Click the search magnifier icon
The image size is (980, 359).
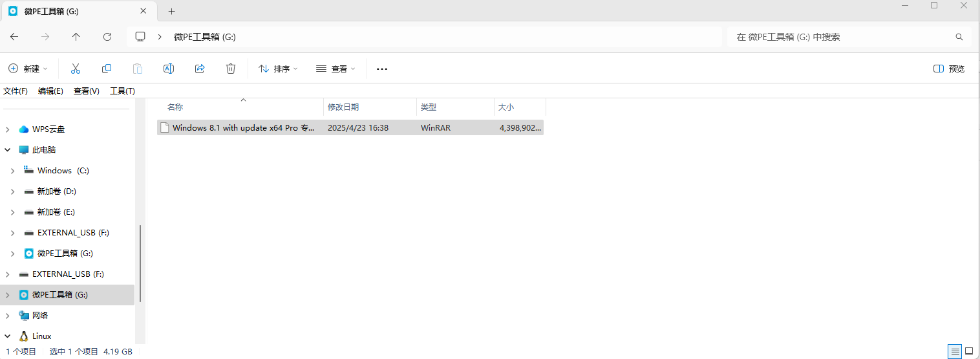(959, 37)
